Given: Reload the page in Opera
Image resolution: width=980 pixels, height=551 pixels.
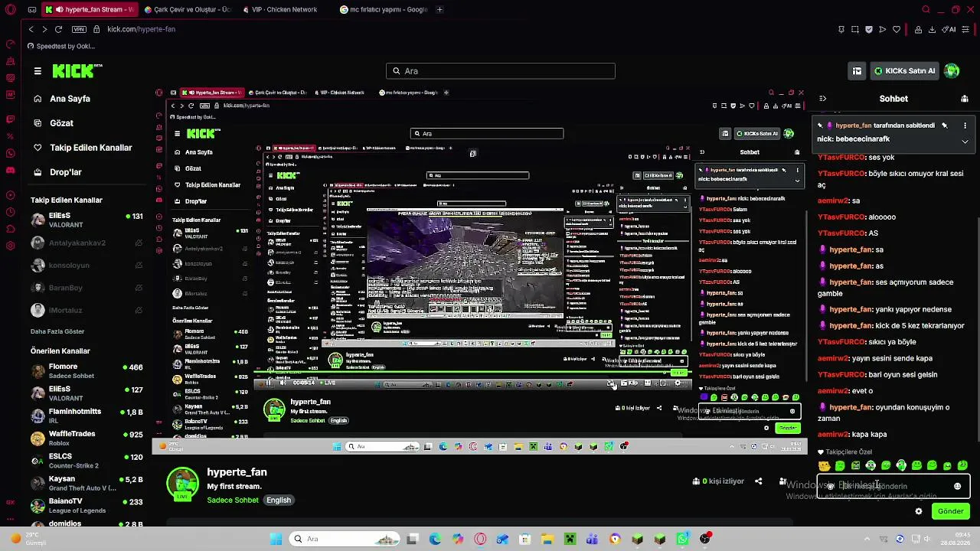Looking at the screenshot, I should pos(58,29).
